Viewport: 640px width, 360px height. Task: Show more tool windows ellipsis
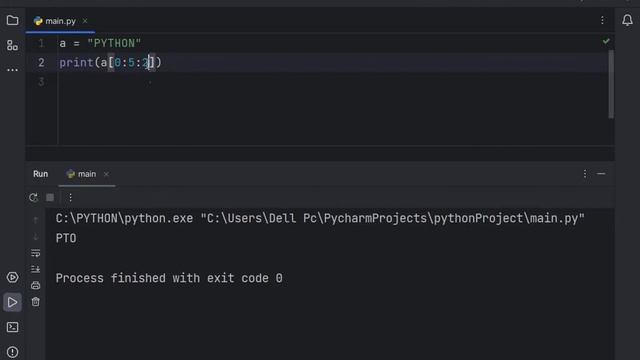[12, 70]
